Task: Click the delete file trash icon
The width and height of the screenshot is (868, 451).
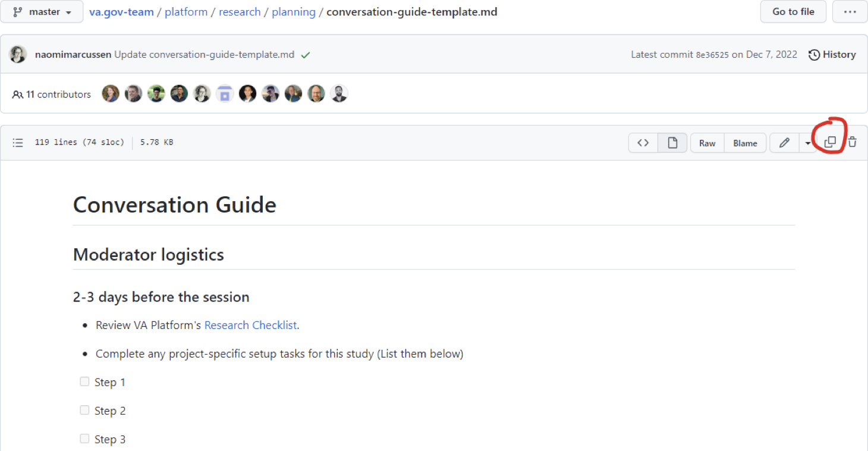Action: click(x=852, y=142)
